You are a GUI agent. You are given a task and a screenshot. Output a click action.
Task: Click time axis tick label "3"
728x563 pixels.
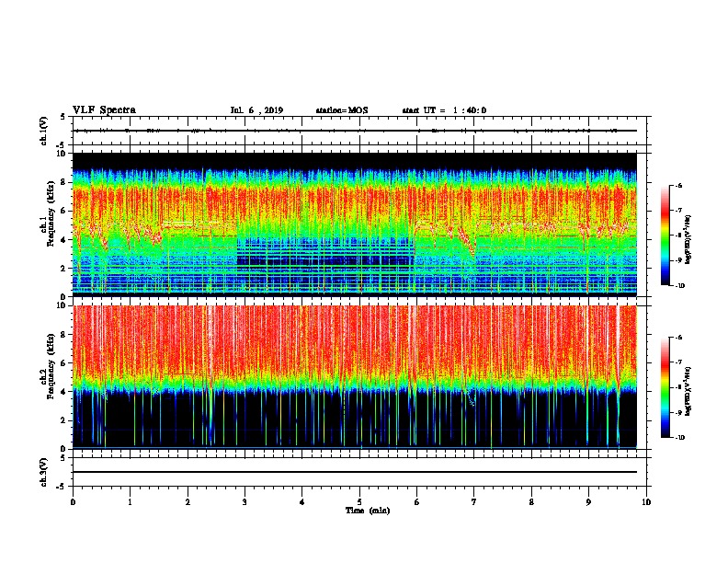click(245, 502)
